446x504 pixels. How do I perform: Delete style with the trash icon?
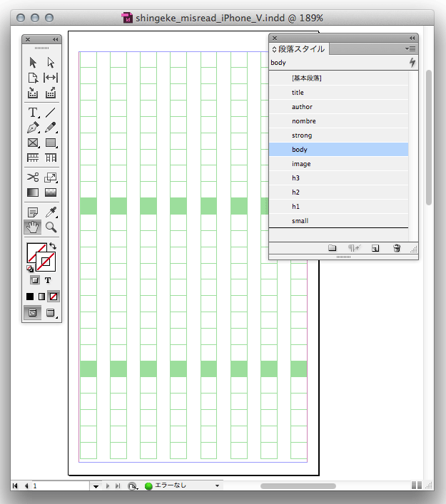(x=397, y=248)
